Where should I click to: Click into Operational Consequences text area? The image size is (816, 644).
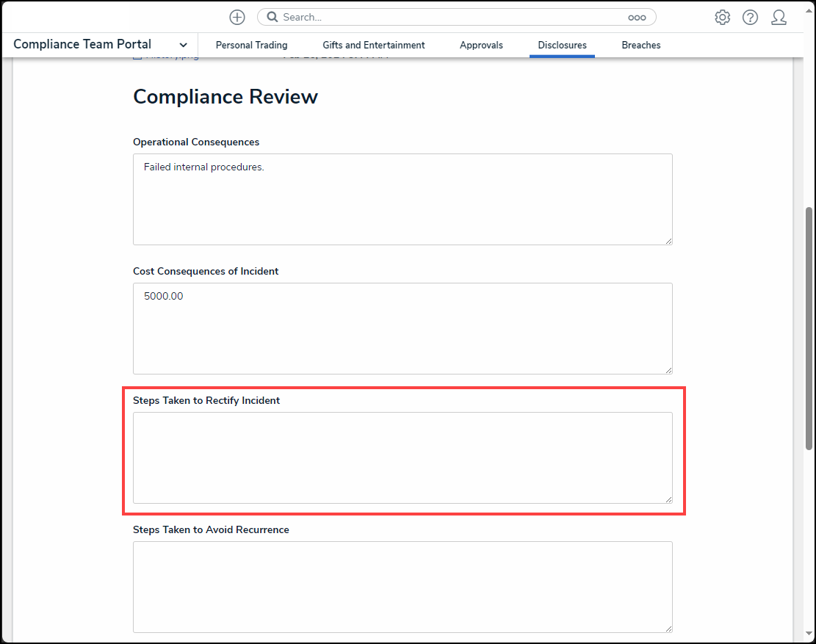pyautogui.click(x=402, y=199)
